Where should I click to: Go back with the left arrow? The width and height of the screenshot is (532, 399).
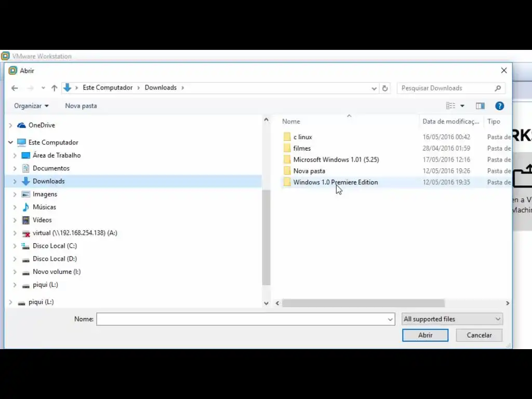click(x=15, y=88)
